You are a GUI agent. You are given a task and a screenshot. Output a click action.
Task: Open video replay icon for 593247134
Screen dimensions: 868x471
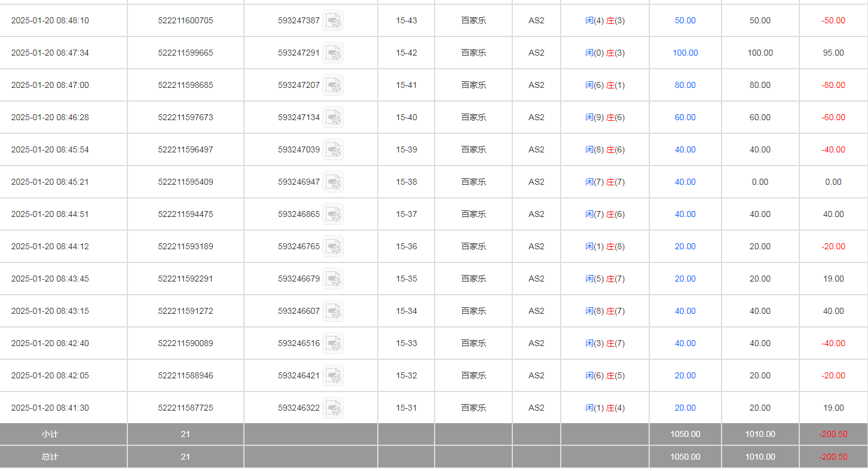pyautogui.click(x=333, y=118)
